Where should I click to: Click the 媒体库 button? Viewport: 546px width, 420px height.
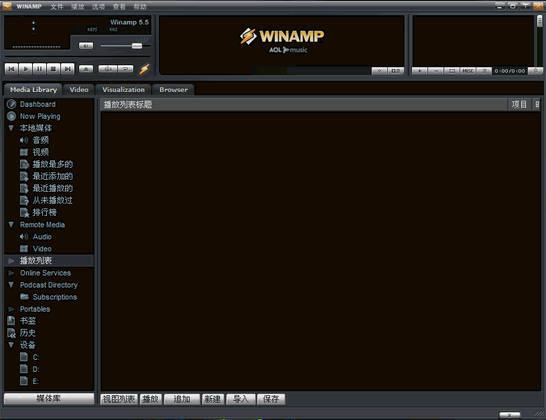49,399
